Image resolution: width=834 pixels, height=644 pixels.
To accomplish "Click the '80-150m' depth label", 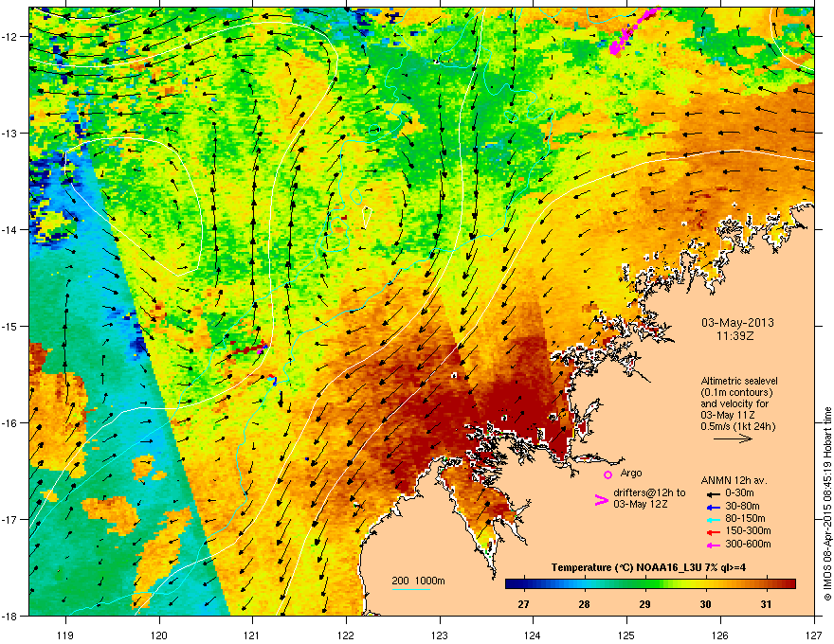I will 746,518.
